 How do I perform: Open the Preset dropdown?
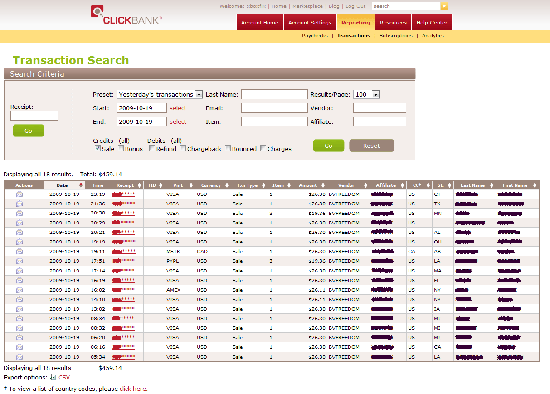click(x=160, y=94)
